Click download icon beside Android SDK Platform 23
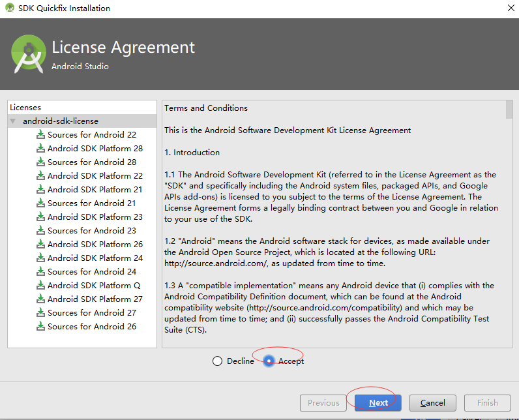This screenshot has height=420, width=519. (x=40, y=217)
